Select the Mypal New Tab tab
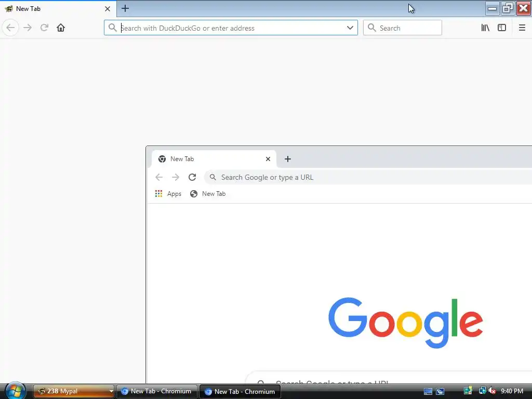The width and height of the screenshot is (532, 399). 58,9
